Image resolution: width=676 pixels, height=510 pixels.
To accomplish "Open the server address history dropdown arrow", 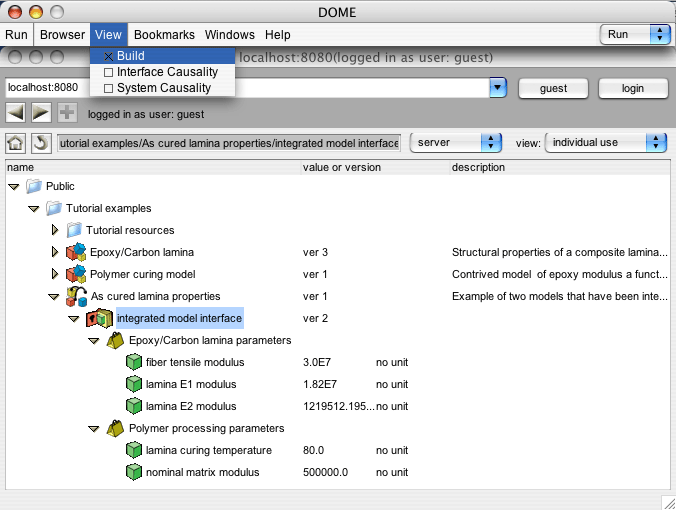I will click(x=498, y=88).
